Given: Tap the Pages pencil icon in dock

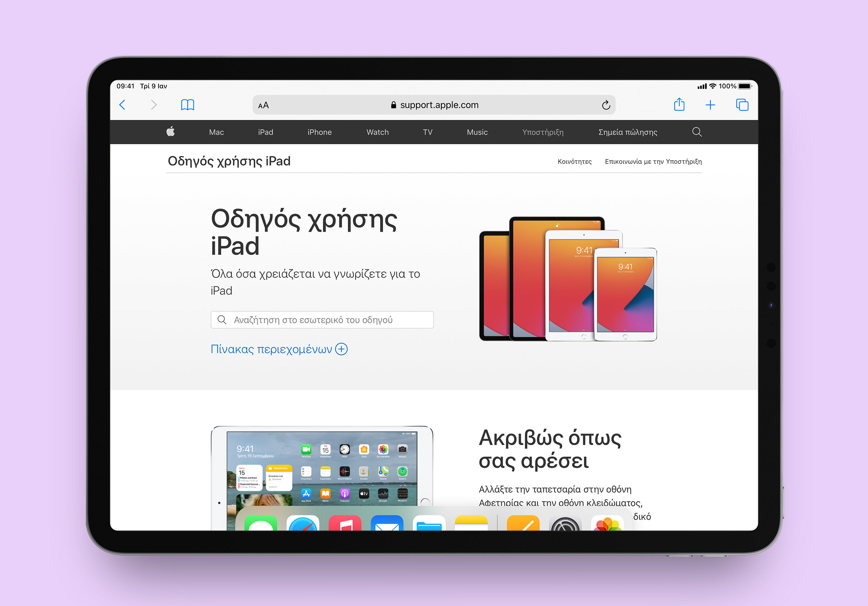Looking at the screenshot, I should coord(523,523).
